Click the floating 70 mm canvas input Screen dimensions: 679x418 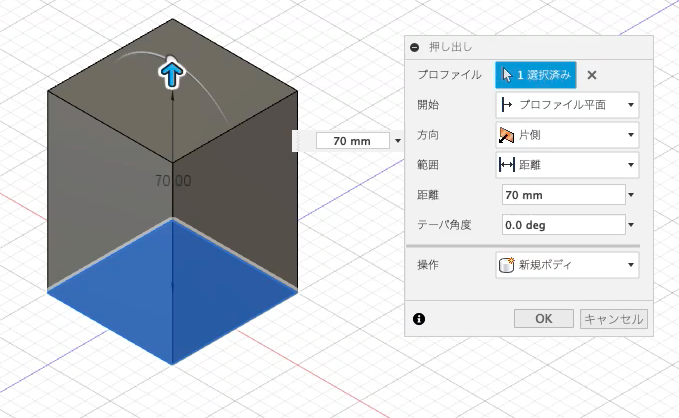(x=352, y=141)
